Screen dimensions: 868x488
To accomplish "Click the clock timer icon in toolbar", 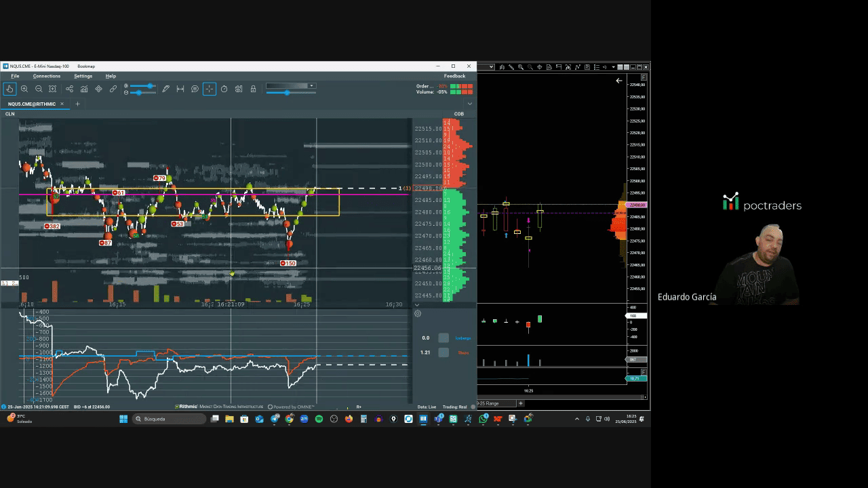I will 224,89.
